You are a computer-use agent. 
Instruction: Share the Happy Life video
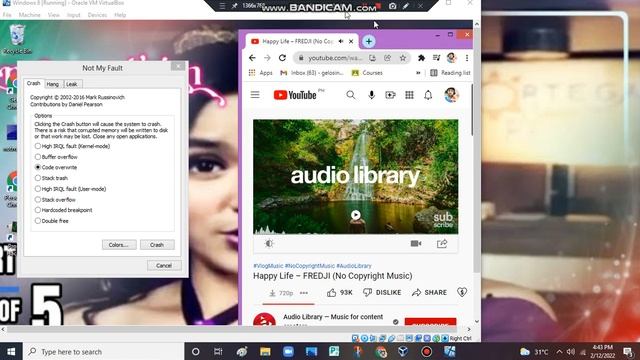tap(429, 293)
